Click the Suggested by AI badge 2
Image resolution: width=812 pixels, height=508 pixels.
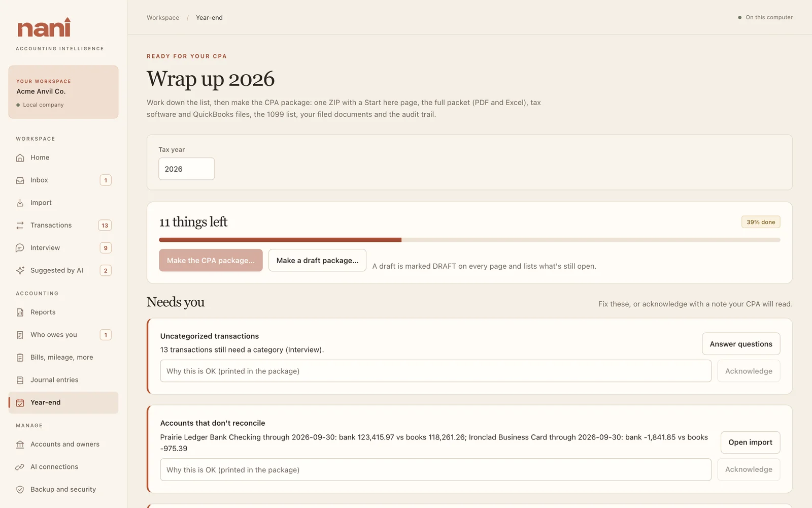[106, 270]
